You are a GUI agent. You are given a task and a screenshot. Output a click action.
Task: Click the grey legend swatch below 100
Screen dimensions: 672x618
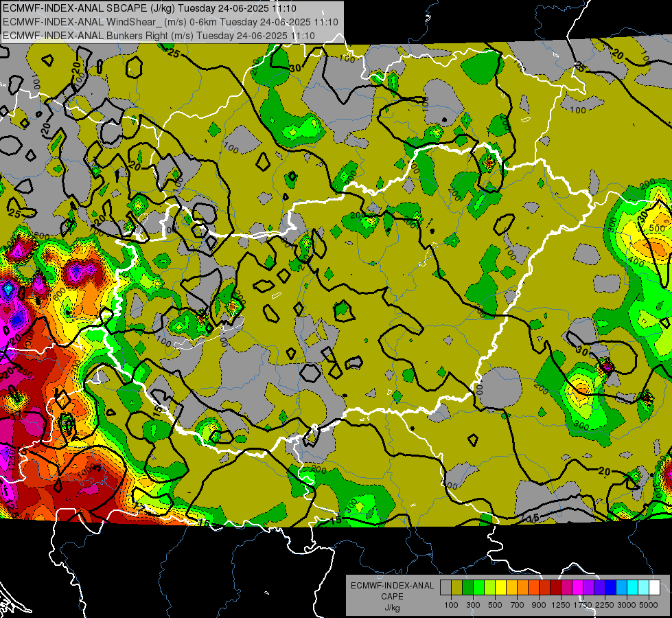pyautogui.click(x=445, y=588)
